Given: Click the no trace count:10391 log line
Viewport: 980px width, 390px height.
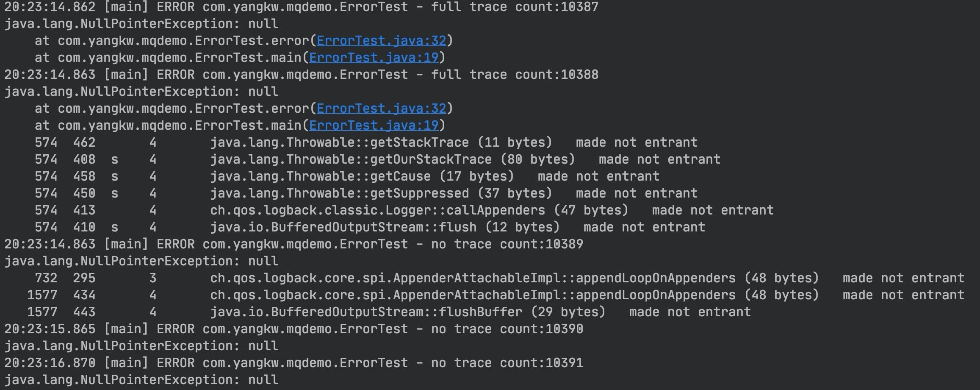Looking at the screenshot, I should point(293,363).
